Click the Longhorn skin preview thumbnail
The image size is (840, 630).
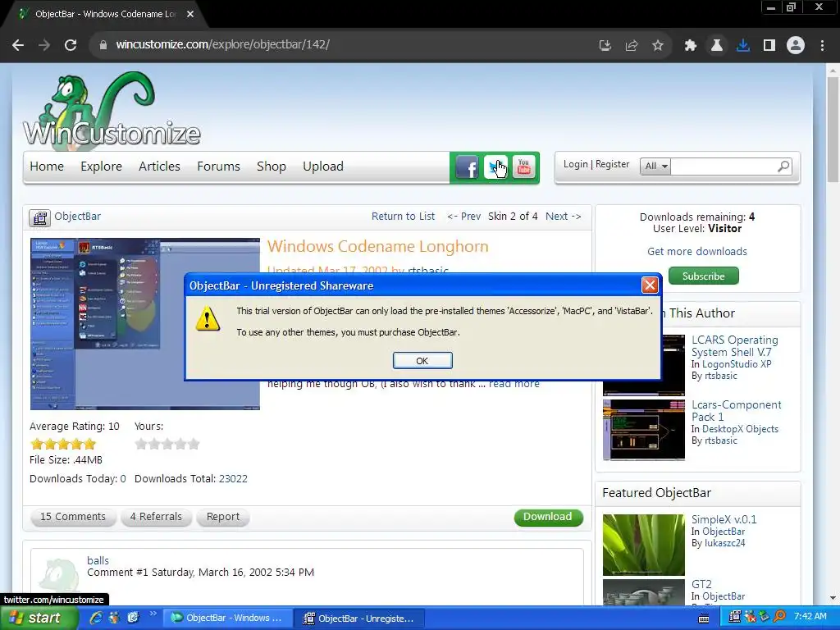[144, 324]
